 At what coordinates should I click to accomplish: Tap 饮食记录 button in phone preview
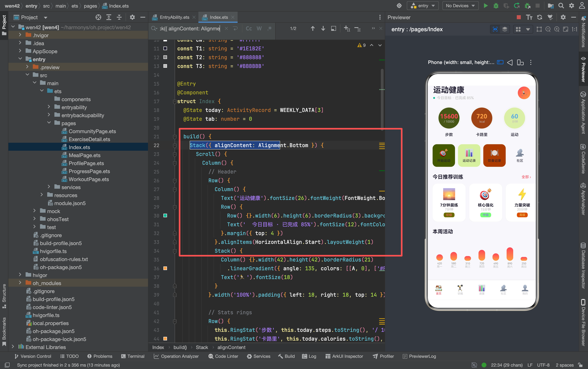(494, 156)
